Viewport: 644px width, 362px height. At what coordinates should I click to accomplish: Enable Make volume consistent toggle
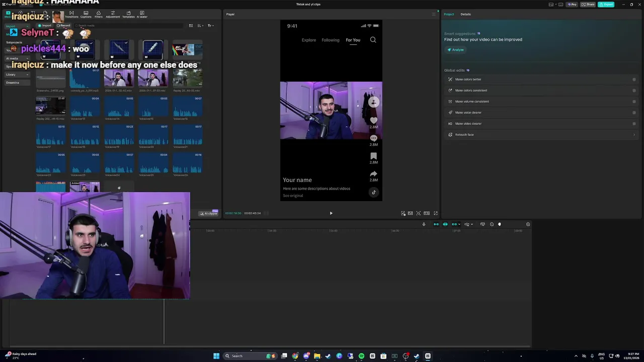pos(634,102)
